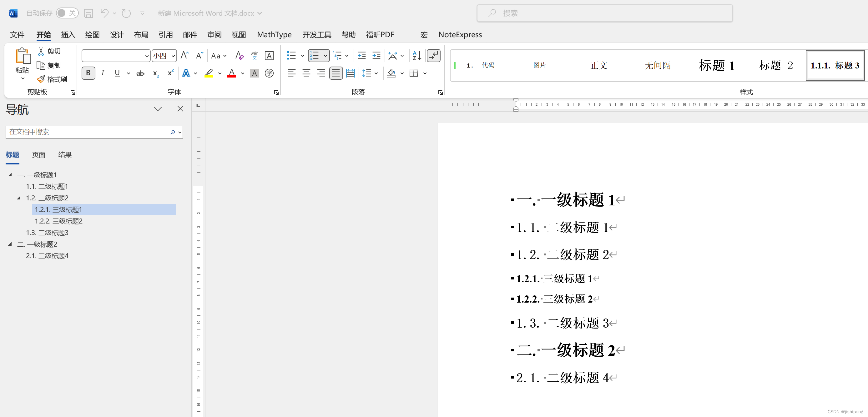
Task: Apply strikethrough formatting
Action: [x=140, y=73]
